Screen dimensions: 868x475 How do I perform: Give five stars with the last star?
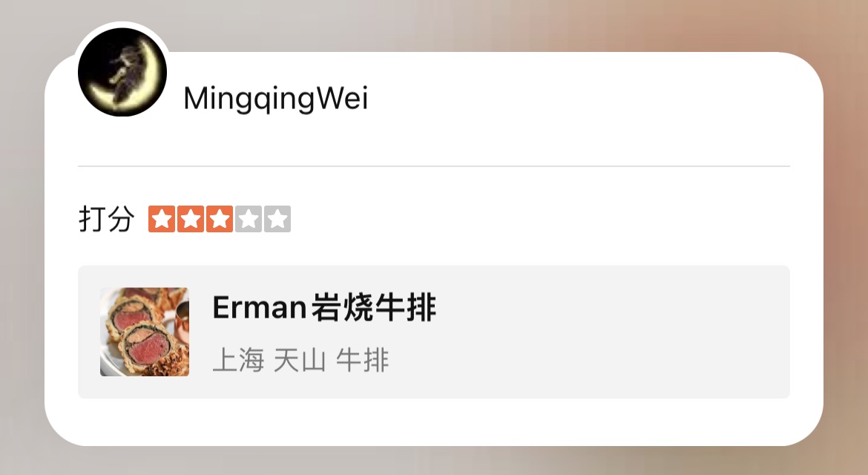[x=277, y=219]
